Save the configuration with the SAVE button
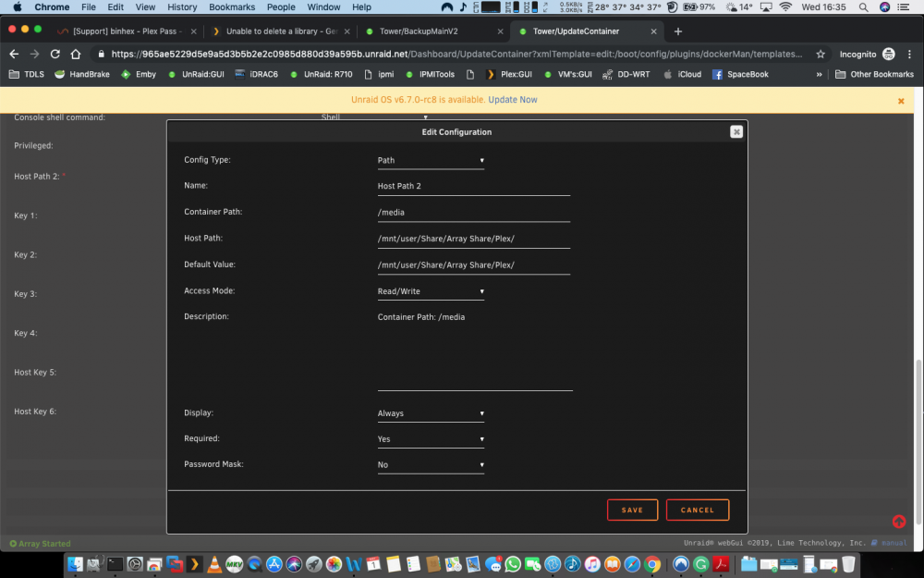 632,510
